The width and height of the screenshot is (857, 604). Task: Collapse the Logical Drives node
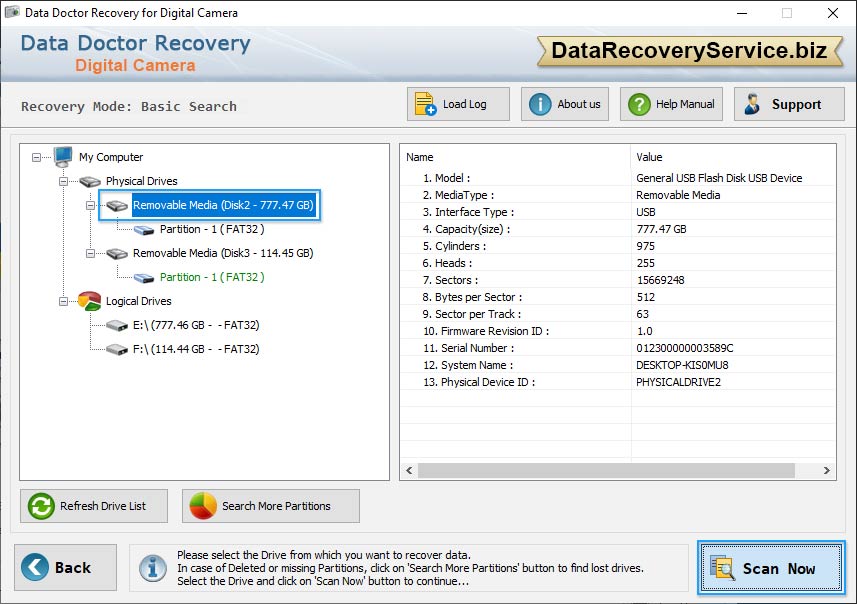coord(63,301)
